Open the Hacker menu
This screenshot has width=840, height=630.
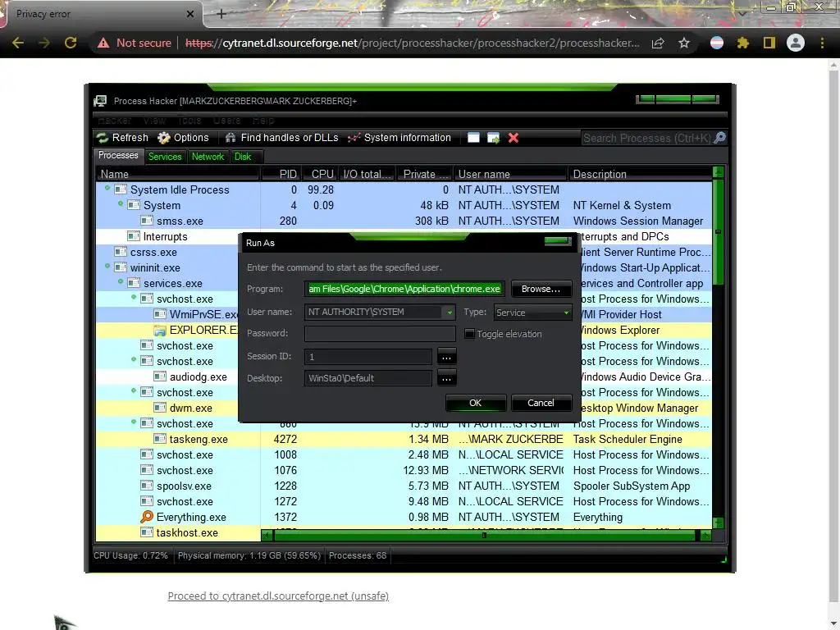(115, 120)
